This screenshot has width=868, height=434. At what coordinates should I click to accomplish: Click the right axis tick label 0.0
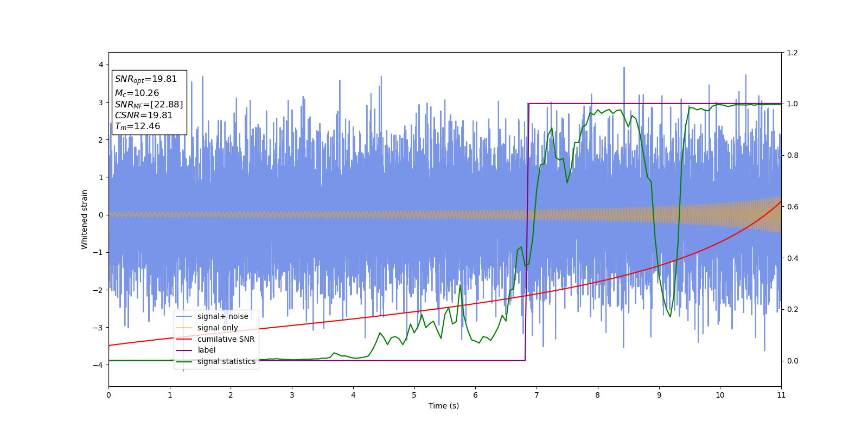tap(792, 361)
